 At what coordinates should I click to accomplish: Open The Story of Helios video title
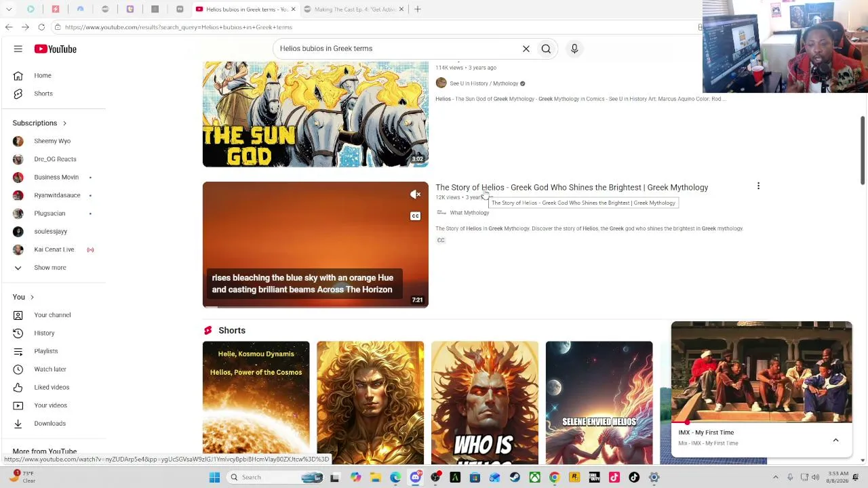click(572, 188)
